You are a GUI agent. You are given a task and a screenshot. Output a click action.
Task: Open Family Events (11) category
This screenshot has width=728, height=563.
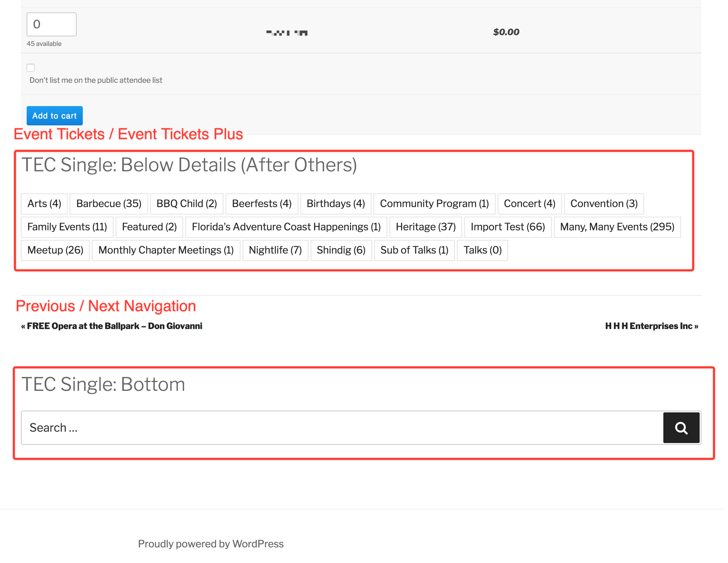pos(67,227)
